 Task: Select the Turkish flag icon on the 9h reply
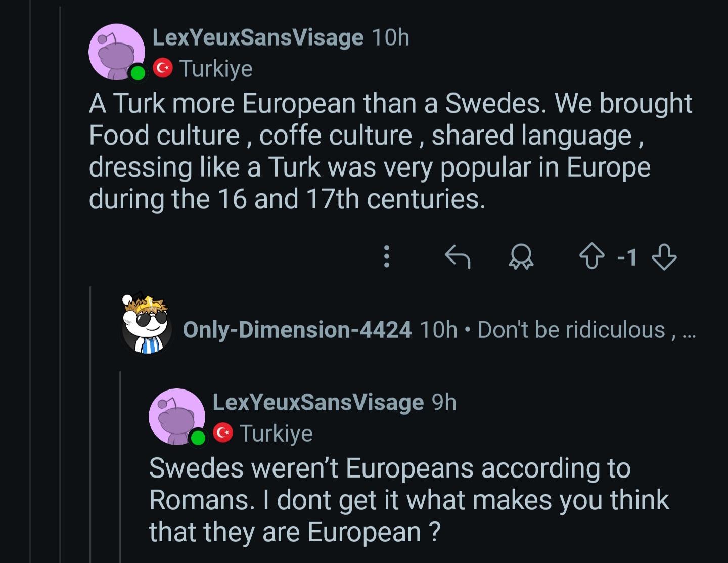point(223,432)
